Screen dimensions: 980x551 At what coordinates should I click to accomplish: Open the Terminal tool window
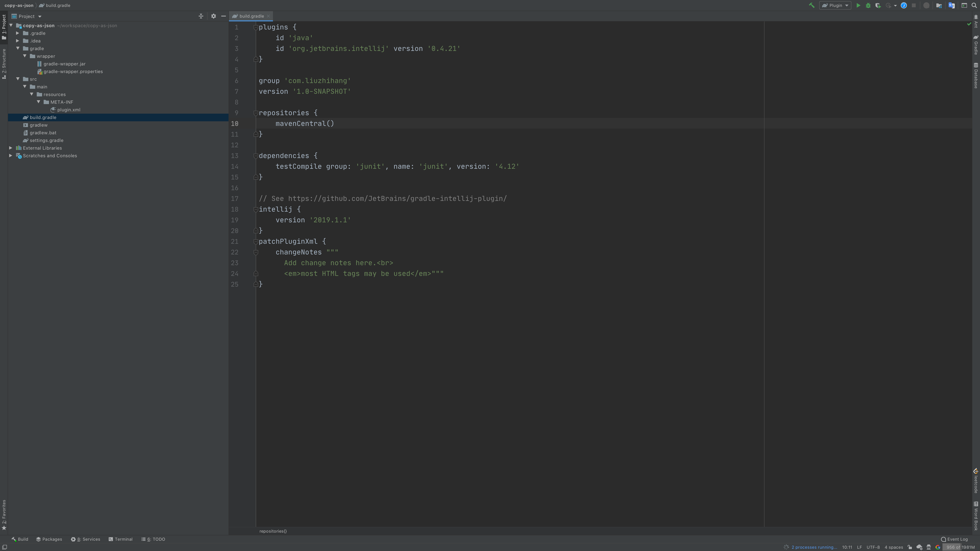121,539
